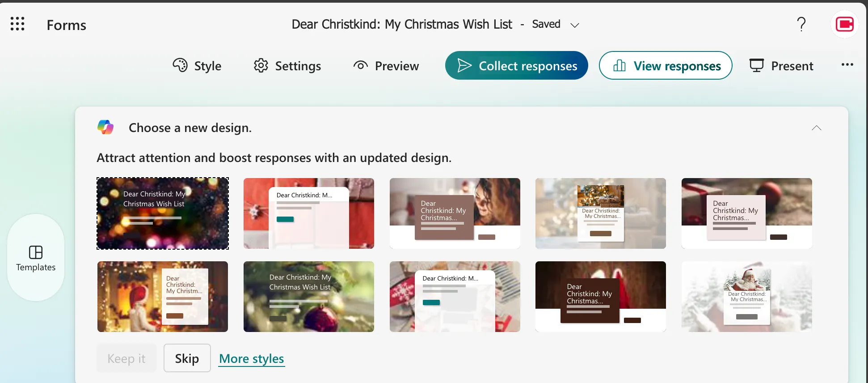Screen dimensions: 868x383
Task: Click the help question mark icon
Action: point(801,24)
